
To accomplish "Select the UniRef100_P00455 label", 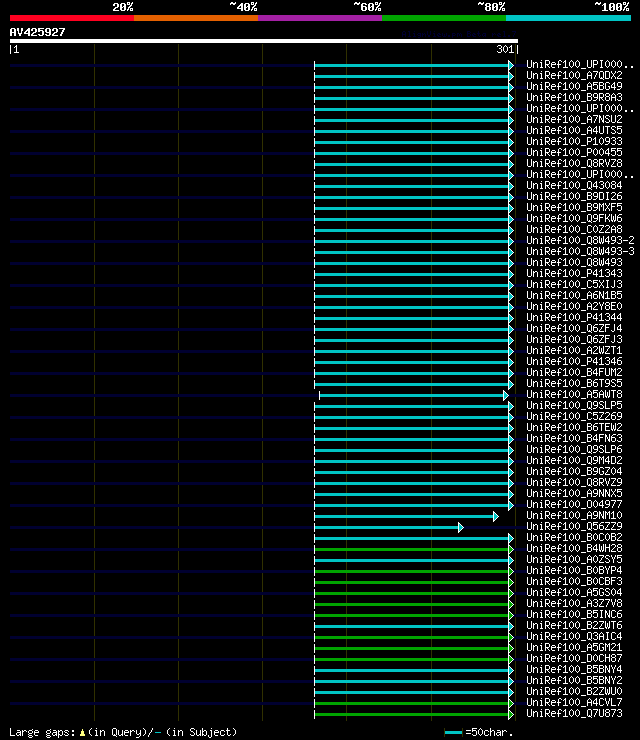I will pyautogui.click(x=574, y=152).
